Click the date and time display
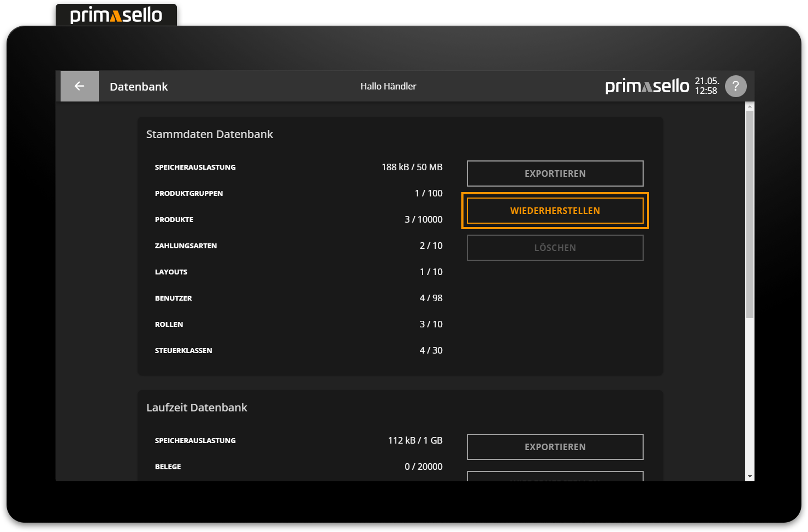Viewport: 808px width, 532px height. pos(706,86)
